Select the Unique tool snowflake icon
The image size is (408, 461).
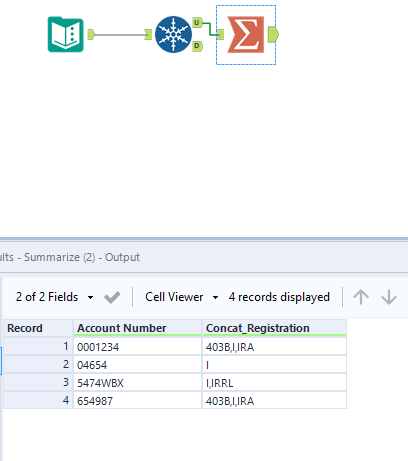click(x=173, y=34)
